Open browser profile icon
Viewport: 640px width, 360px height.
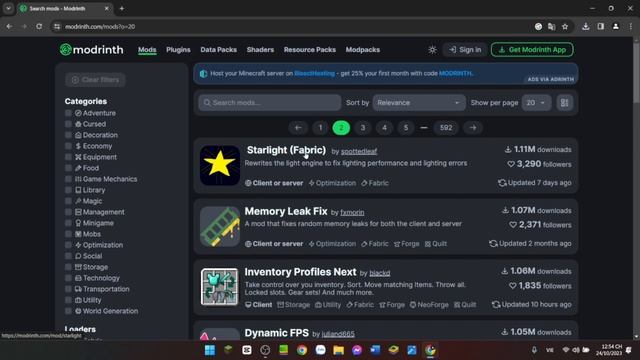click(616, 27)
